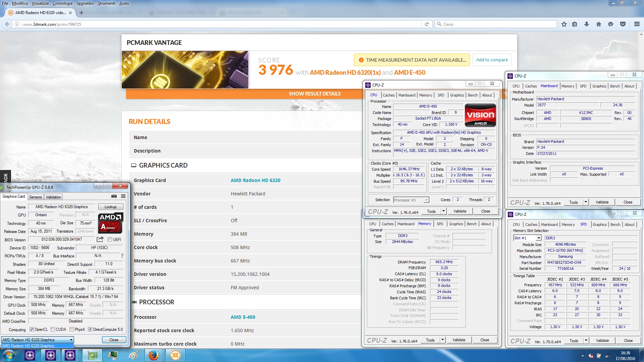Toggle the CUDA checkbox
This screenshot has width=644, height=362.
[x=53, y=329]
